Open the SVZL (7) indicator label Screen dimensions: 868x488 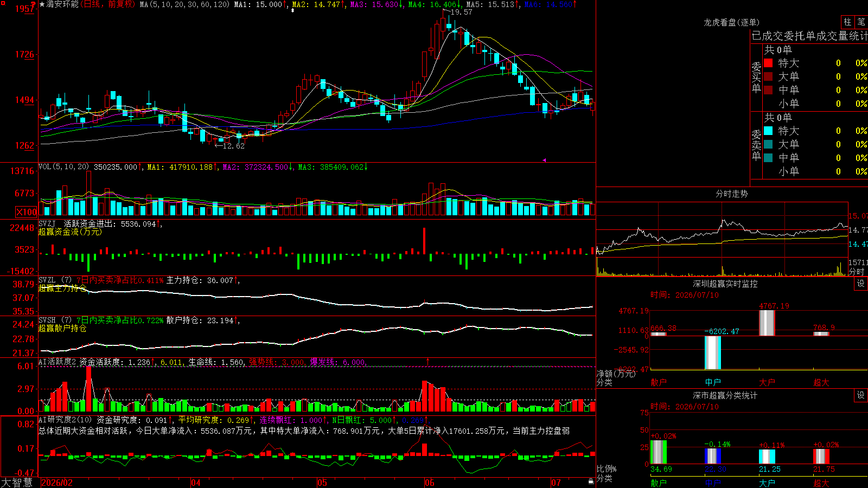[55, 280]
